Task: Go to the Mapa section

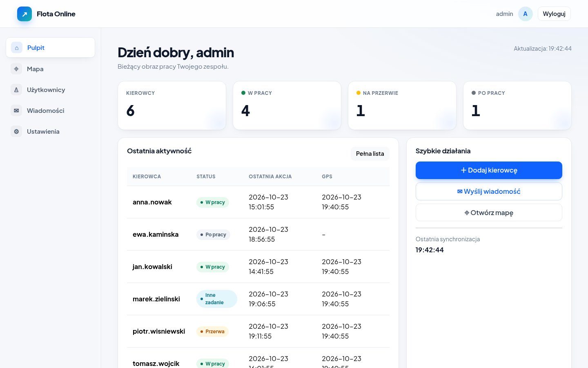Action: click(51, 69)
